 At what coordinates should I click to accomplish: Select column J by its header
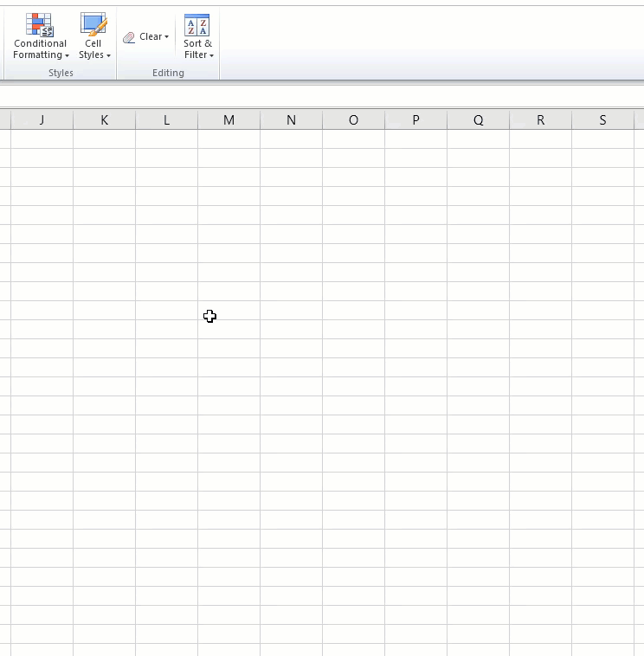pyautogui.click(x=42, y=120)
